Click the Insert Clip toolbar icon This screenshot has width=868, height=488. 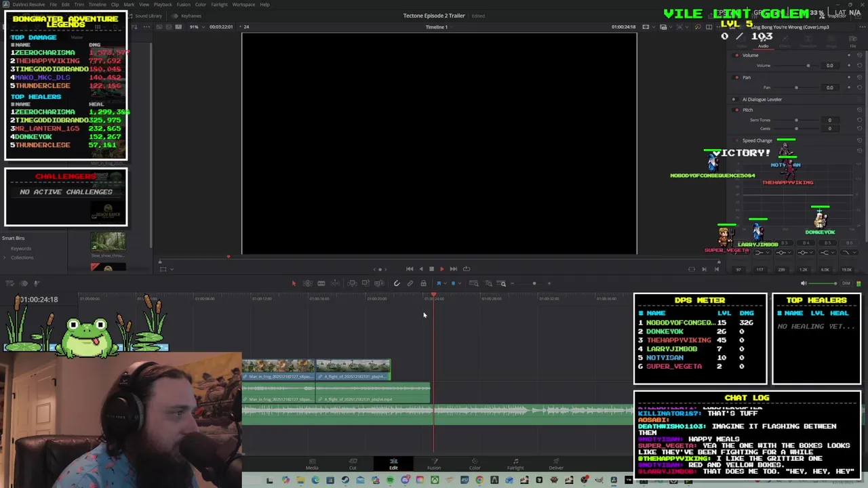pos(352,283)
